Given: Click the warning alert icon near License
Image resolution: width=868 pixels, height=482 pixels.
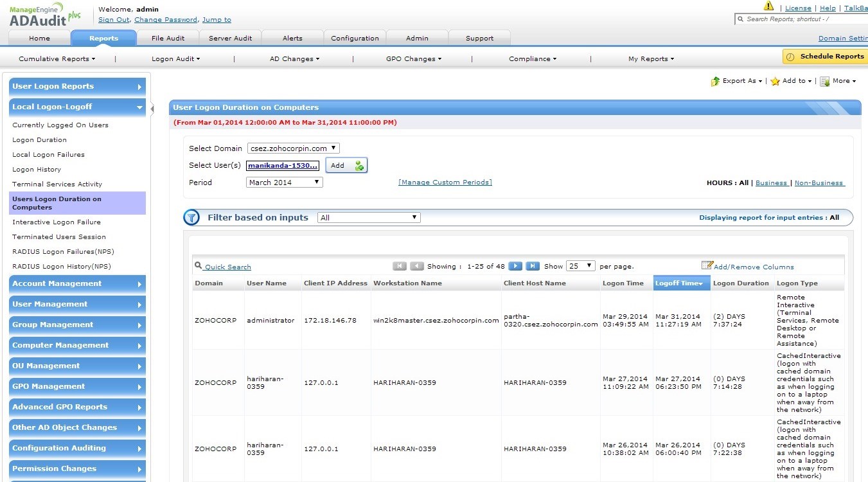Looking at the screenshot, I should 768,6.
